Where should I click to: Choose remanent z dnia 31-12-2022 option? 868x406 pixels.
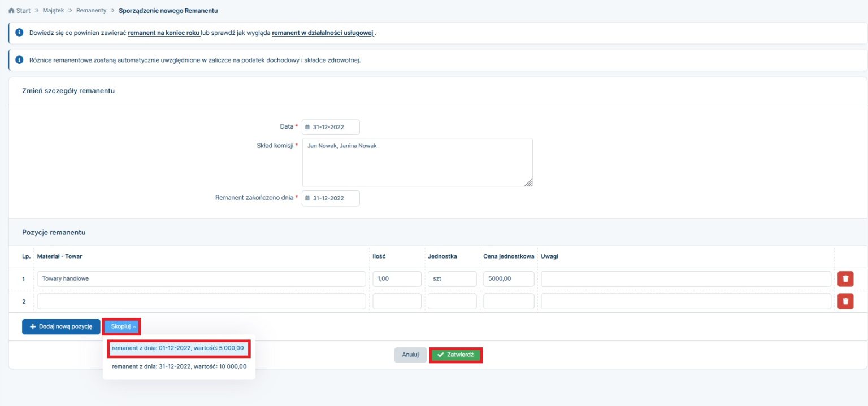tap(179, 366)
